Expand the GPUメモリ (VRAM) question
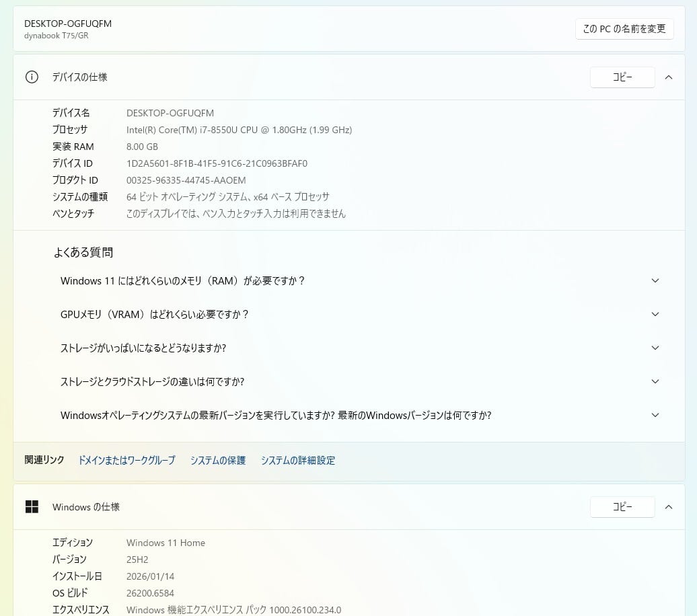This screenshot has width=697, height=616. click(x=655, y=315)
